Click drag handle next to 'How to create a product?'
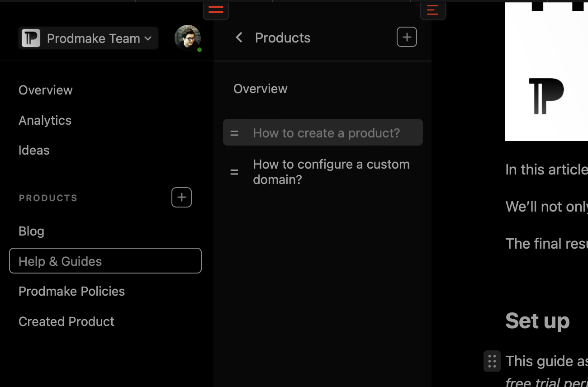Image resolution: width=588 pixels, height=387 pixels. [x=234, y=133]
